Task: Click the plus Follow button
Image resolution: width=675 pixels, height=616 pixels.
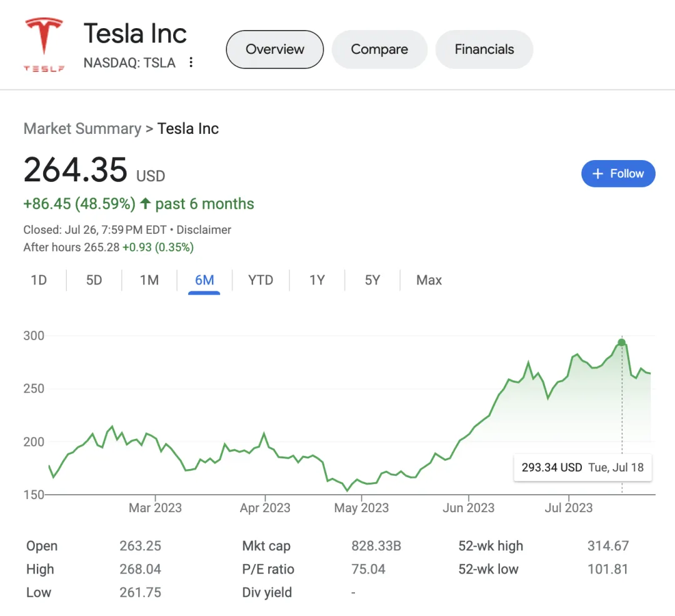Action: [x=617, y=174]
